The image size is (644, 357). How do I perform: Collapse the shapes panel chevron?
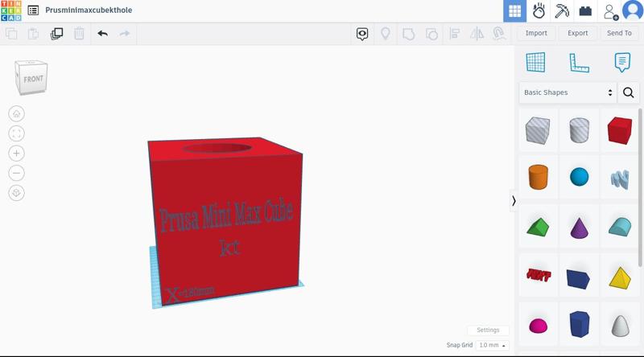click(x=514, y=201)
